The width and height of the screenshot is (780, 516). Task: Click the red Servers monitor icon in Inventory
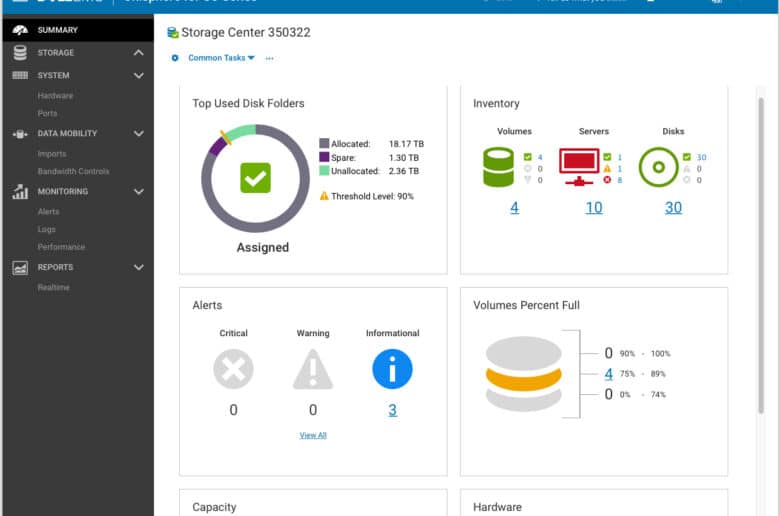pos(579,167)
